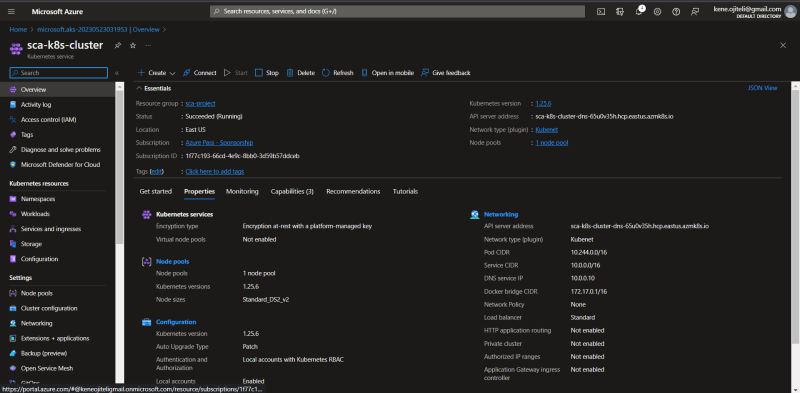Open Capabilities (3) tab

coord(292,191)
